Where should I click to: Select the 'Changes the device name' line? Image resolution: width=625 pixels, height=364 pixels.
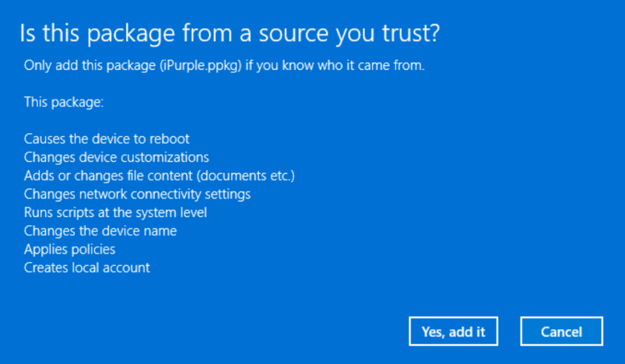[x=100, y=231]
